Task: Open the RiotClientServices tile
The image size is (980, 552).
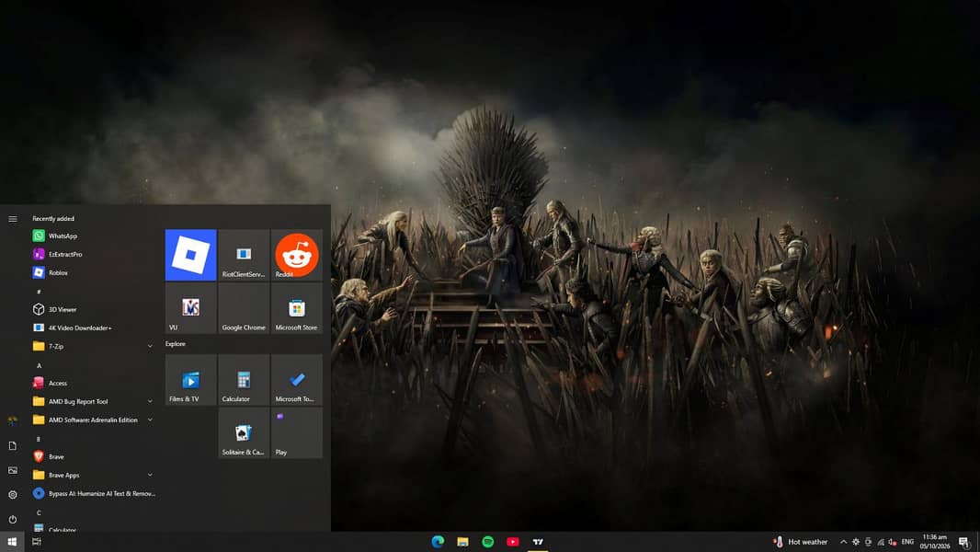Action: pos(244,255)
